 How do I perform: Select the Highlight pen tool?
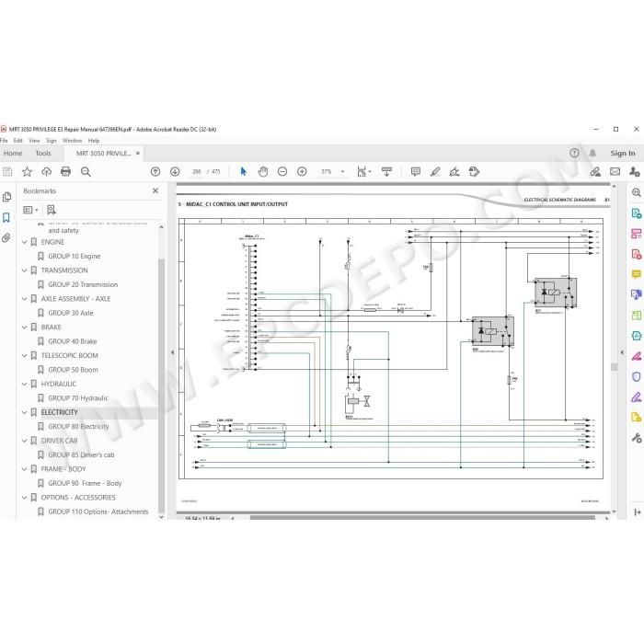click(x=435, y=172)
